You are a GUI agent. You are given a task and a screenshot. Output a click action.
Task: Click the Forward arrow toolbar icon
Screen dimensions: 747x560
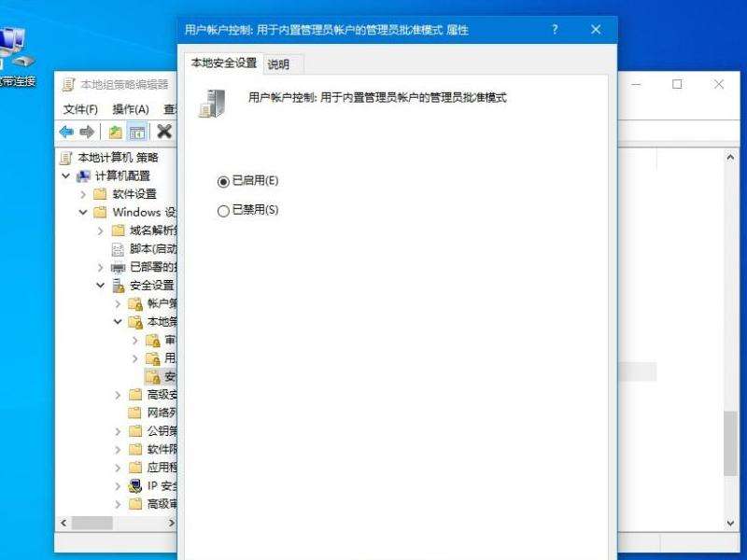(x=87, y=132)
